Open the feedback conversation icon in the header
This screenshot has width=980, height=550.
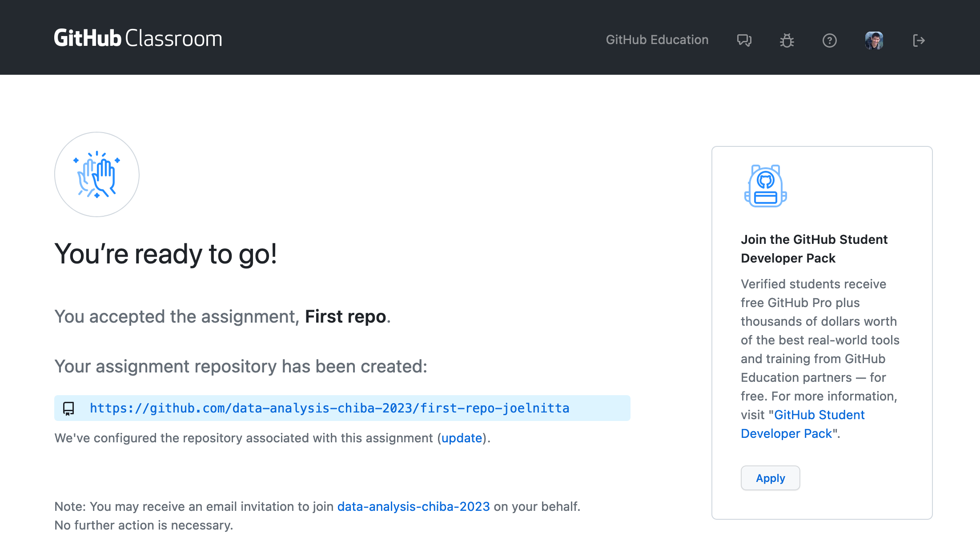744,40
